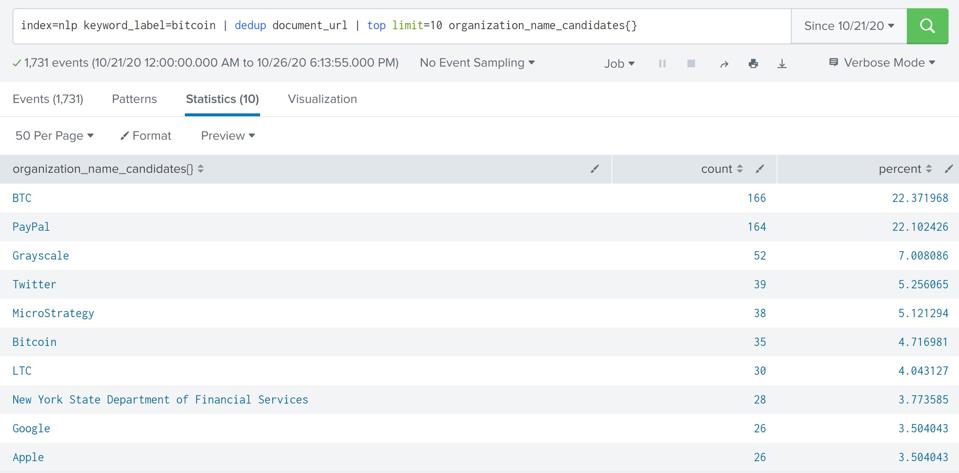Viewport: 959px width, 473px height.
Task: Click count value 28 in the New York row
Action: tap(760, 400)
